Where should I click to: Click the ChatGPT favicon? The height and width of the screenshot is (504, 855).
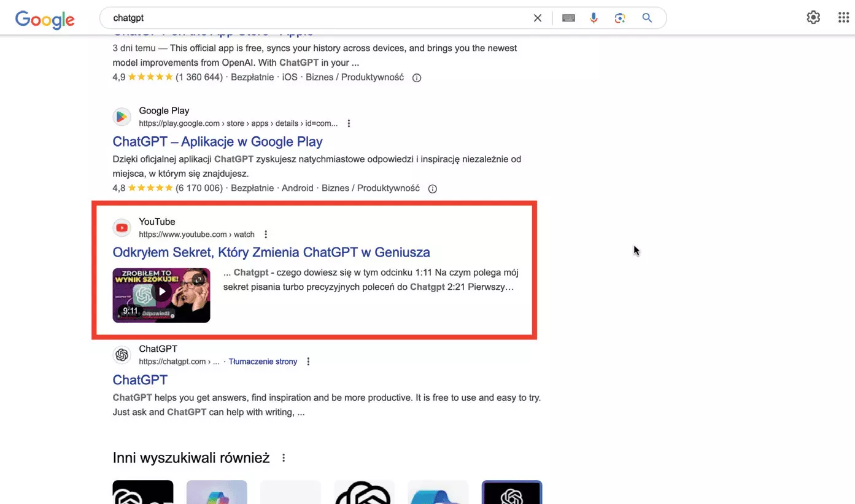[122, 355]
